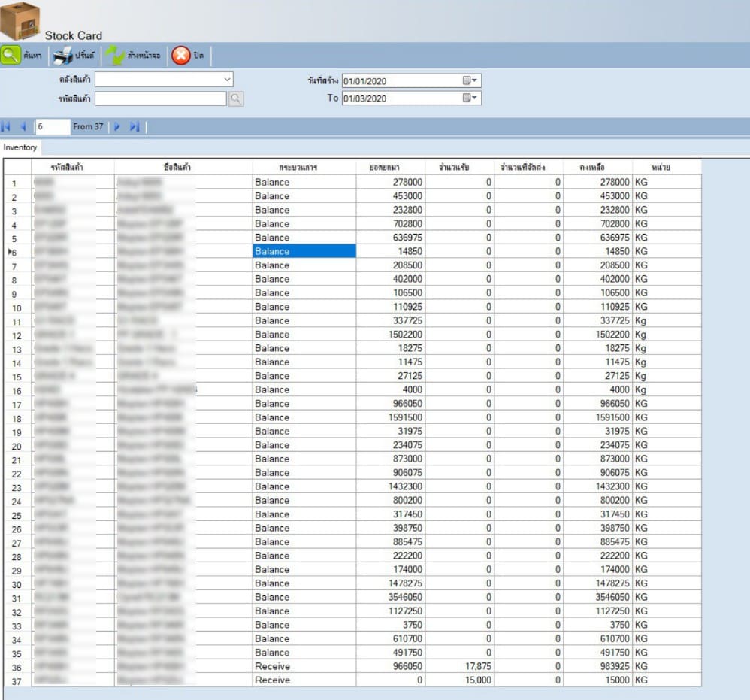
Task: Click the clear screen green arrows icon
Action: click(115, 56)
